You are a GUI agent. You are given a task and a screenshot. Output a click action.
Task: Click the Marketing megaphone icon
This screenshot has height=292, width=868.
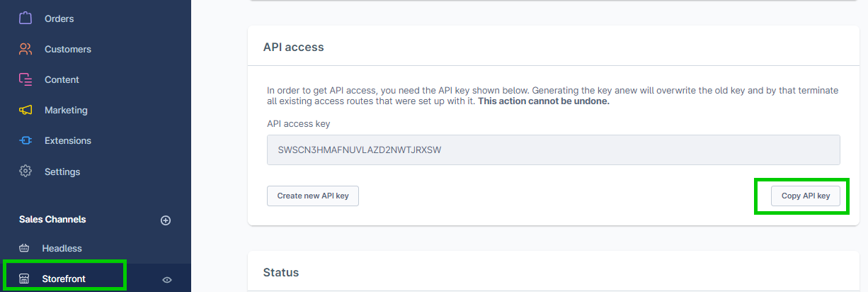point(25,110)
